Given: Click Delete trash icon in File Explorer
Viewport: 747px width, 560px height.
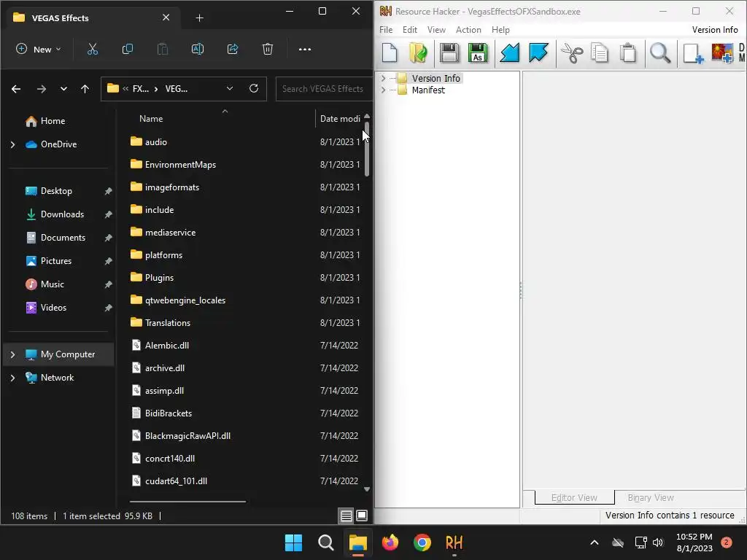Looking at the screenshot, I should (x=268, y=49).
